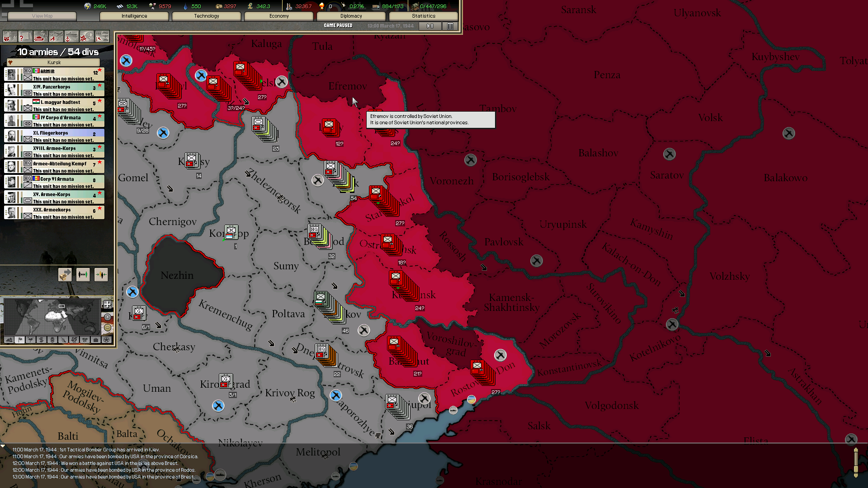
Task: Zoom out with the minimap minus button
Action: (108, 328)
